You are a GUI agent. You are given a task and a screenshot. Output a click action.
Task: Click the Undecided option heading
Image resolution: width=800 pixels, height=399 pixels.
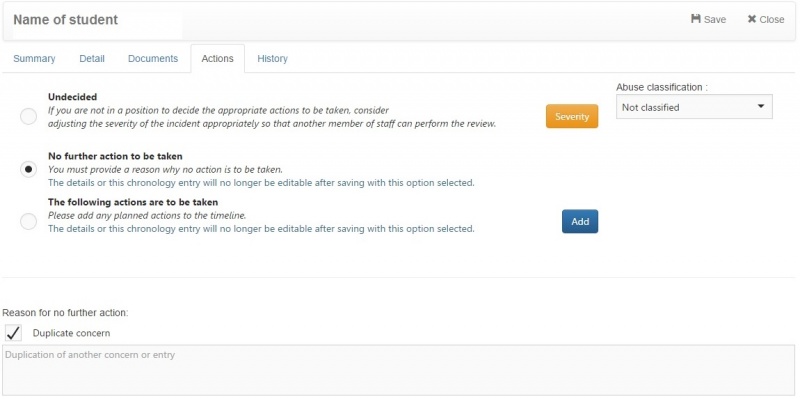(x=72, y=96)
